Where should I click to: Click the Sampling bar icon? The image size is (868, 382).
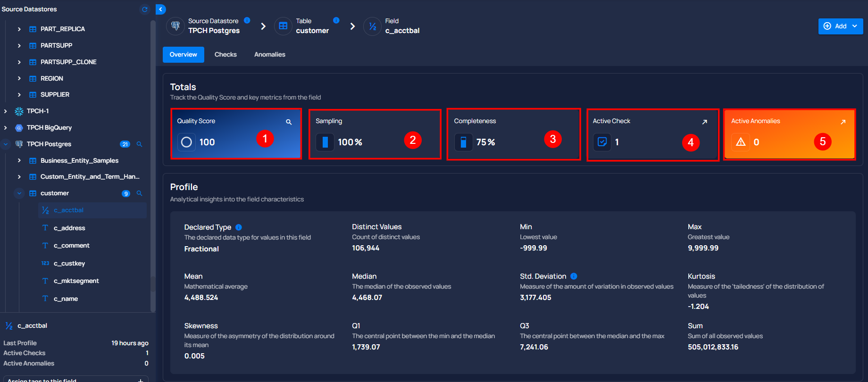click(325, 142)
